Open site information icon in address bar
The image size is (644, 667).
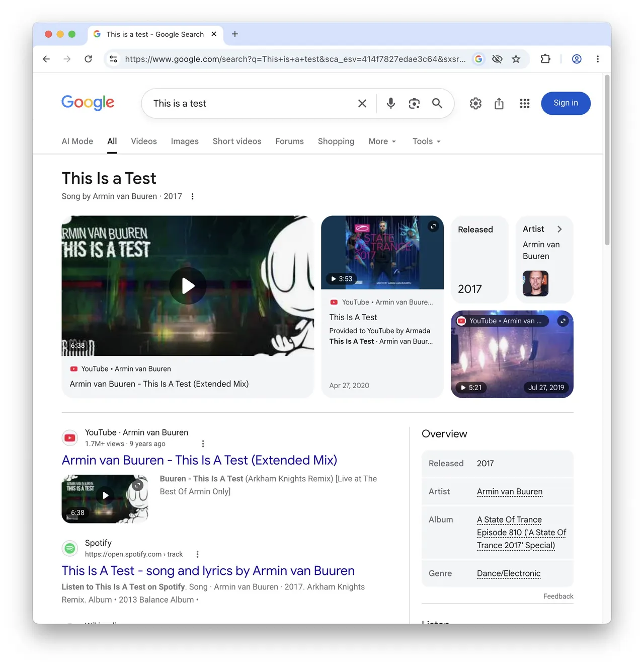coord(114,59)
